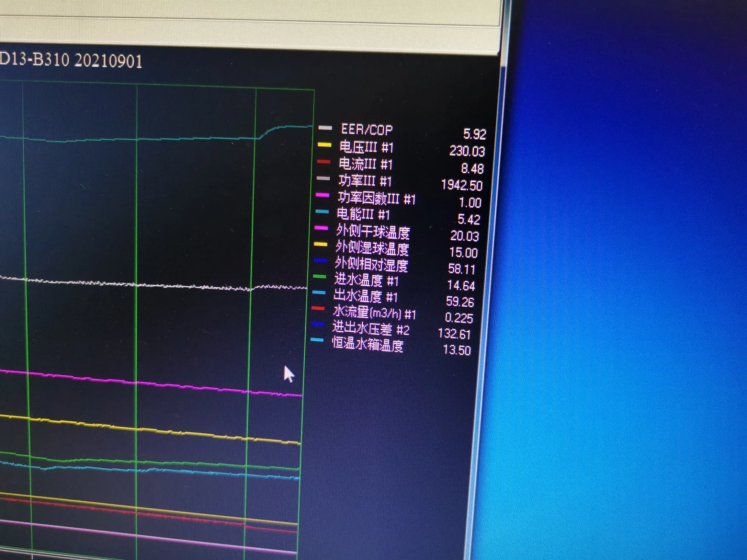Viewport: 747px width, 560px height.
Task: Click the pressure difference value 132.61
Action: click(x=454, y=334)
